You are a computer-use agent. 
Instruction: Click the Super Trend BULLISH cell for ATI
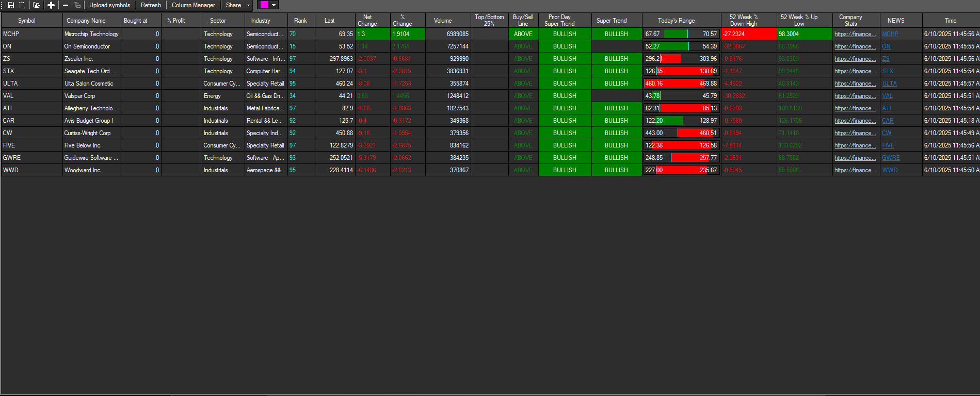tap(616, 108)
